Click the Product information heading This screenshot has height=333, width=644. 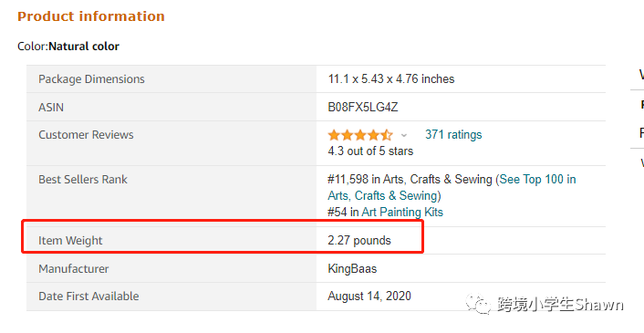[91, 16]
